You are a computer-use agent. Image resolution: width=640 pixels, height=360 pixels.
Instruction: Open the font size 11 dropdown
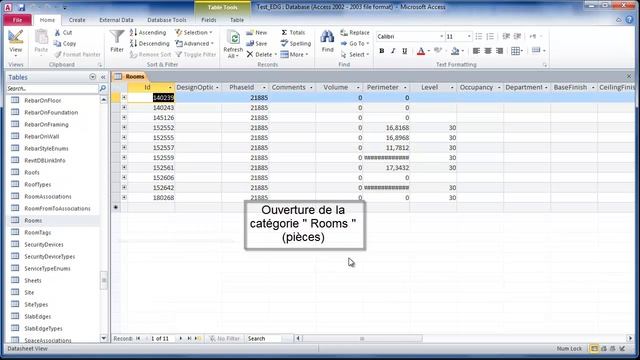coord(469,36)
